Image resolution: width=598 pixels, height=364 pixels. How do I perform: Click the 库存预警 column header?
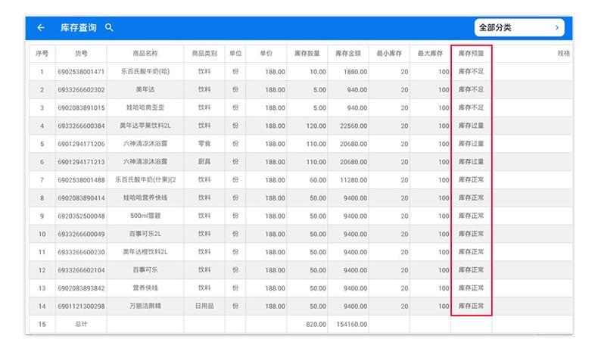471,54
